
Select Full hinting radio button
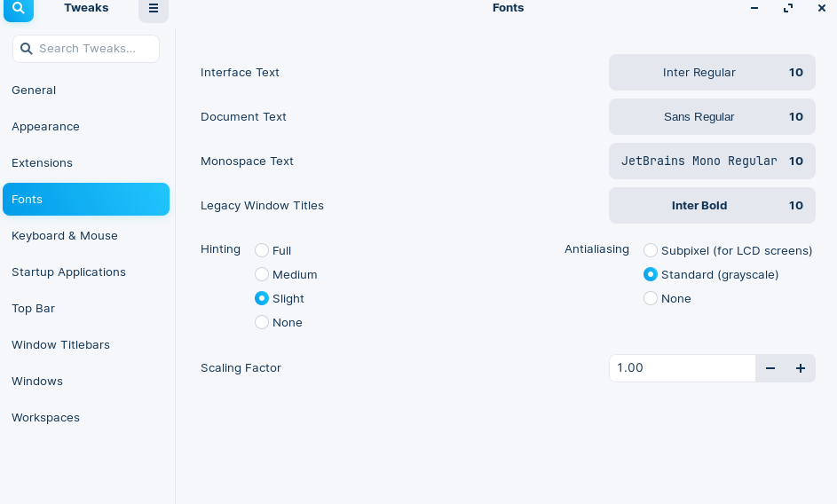pyautogui.click(x=262, y=250)
